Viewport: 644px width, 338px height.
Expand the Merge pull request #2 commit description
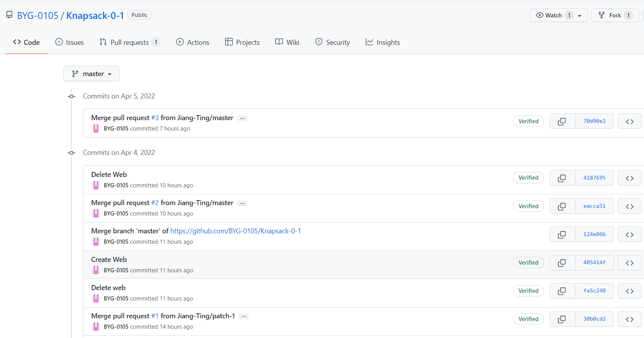tap(242, 203)
